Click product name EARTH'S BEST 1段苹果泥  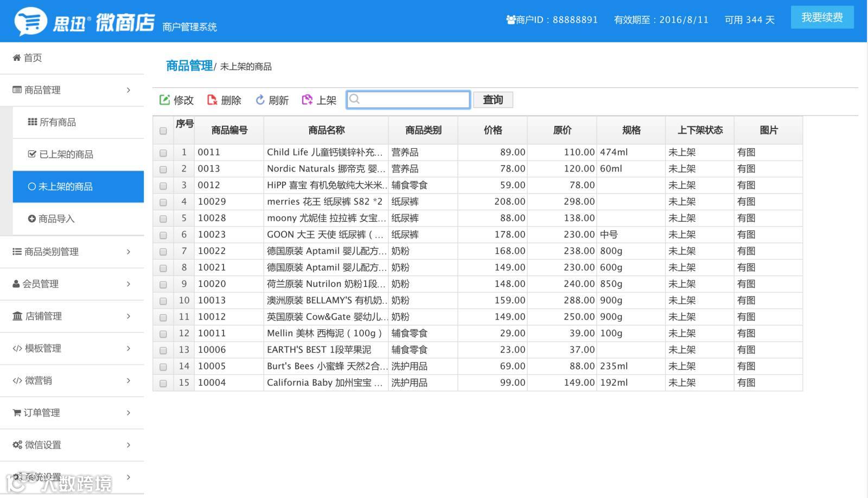(319, 350)
